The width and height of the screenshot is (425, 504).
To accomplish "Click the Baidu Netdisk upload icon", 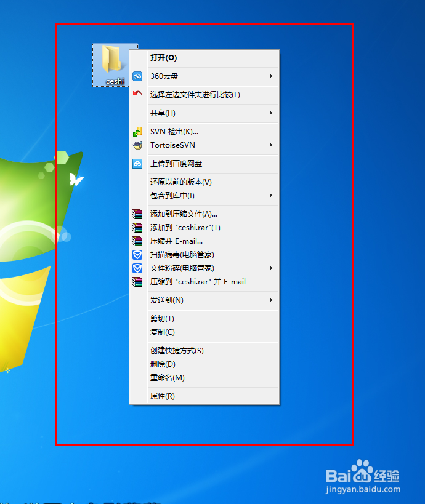I will (137, 164).
